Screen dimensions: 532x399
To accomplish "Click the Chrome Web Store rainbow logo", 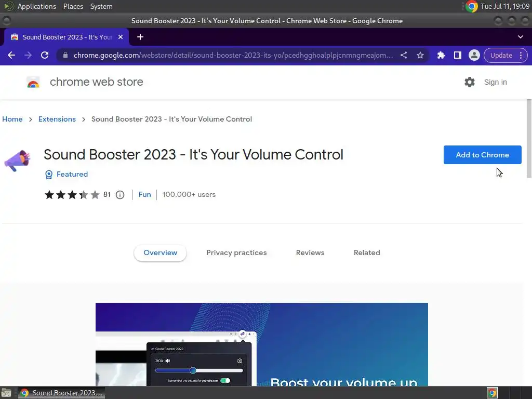I will click(33, 82).
